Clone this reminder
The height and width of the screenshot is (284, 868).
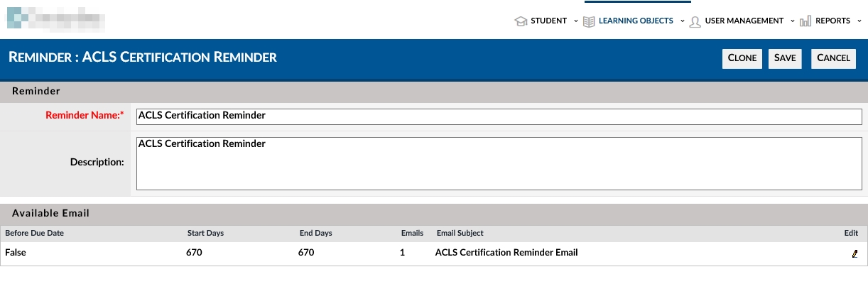pos(742,58)
